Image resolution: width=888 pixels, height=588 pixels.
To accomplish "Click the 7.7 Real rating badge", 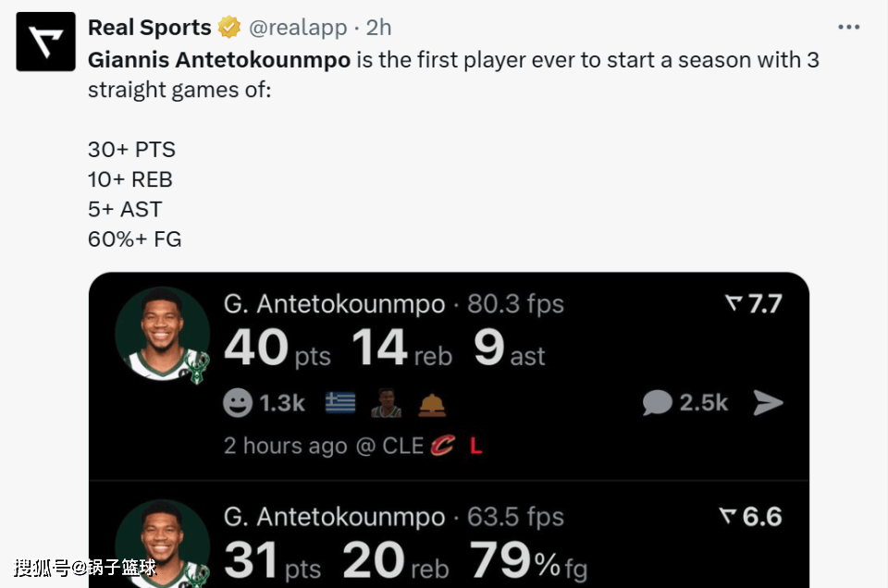I will [754, 303].
